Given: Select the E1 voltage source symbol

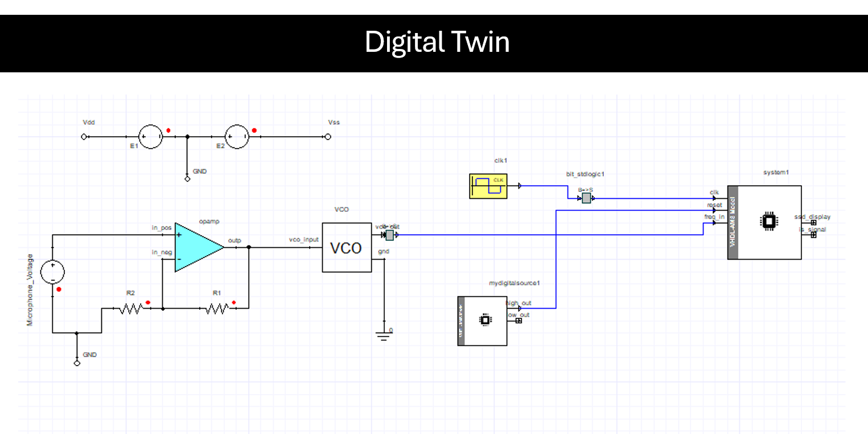Looking at the screenshot, I should (151, 137).
